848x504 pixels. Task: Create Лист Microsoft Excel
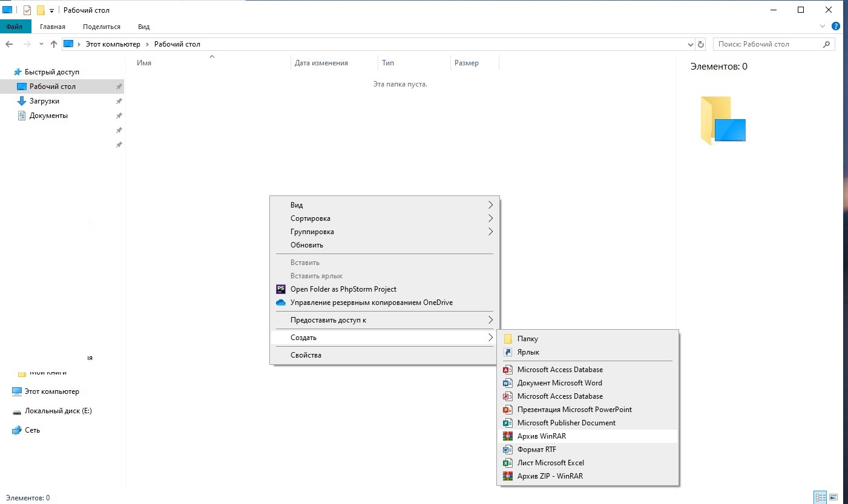[x=587, y=463]
